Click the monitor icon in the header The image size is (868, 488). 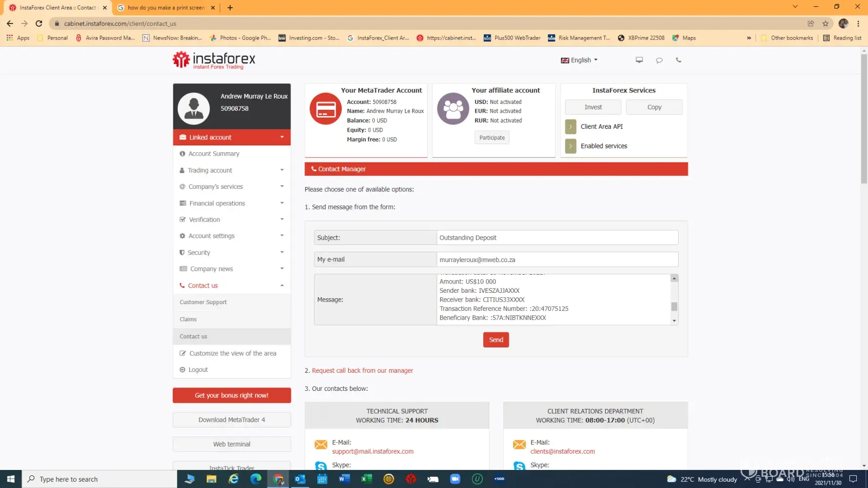(x=639, y=60)
